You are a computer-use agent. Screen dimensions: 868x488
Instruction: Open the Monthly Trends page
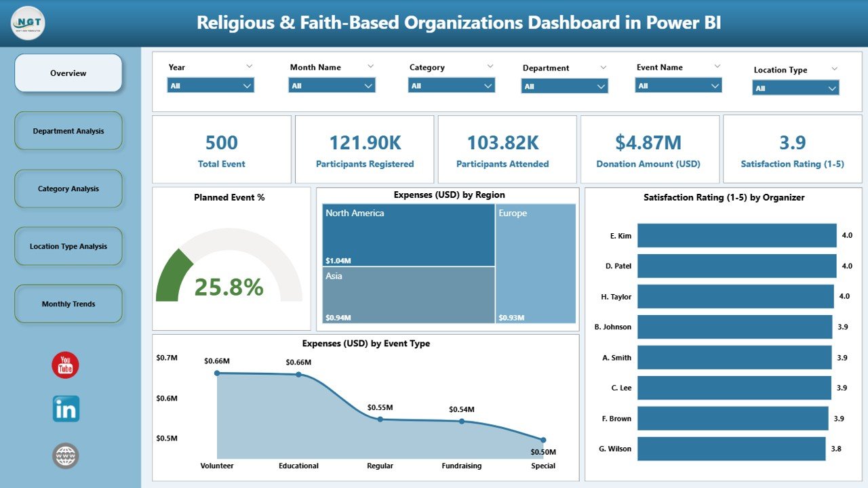coord(68,304)
